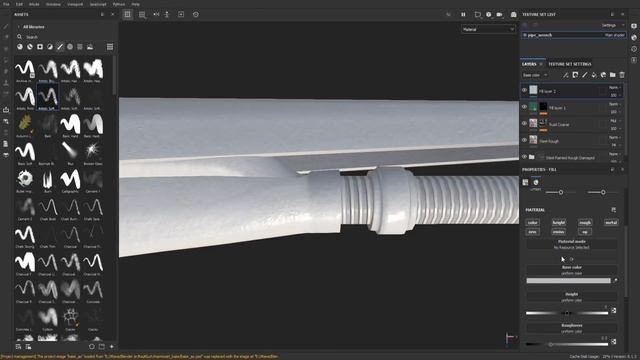Select the Paint brush tool in left sidebar

(6, 27)
